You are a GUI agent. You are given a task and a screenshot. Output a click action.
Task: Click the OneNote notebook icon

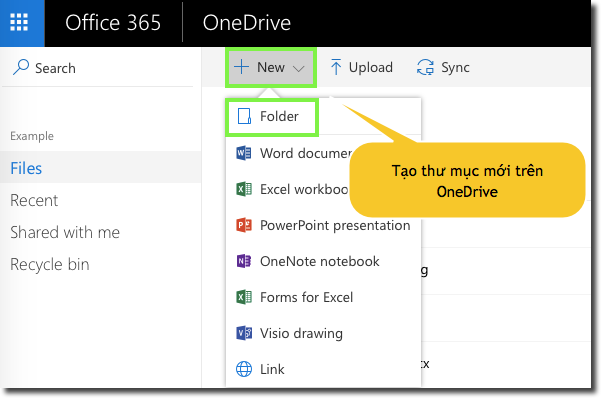click(244, 261)
